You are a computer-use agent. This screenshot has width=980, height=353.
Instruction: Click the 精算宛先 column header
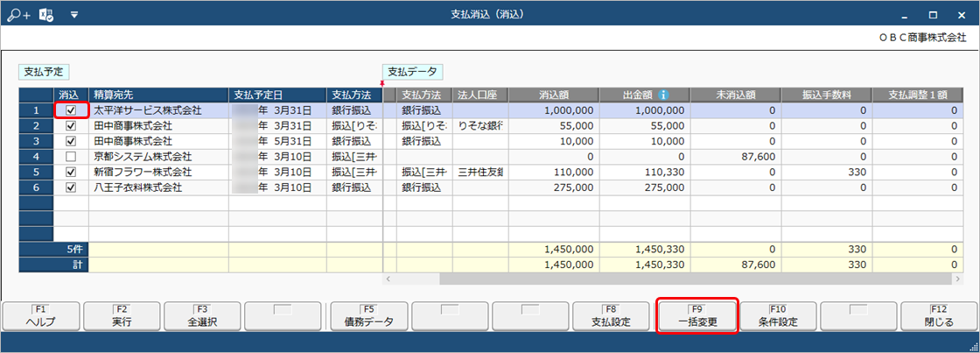pos(158,95)
